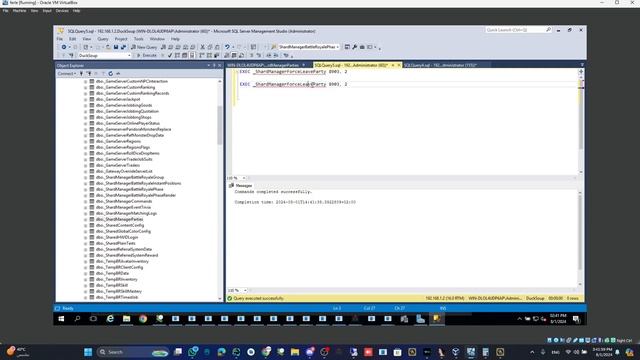Open Internet Explorer in guest taskbar
Screen dimensions: 640x360
click(110, 319)
